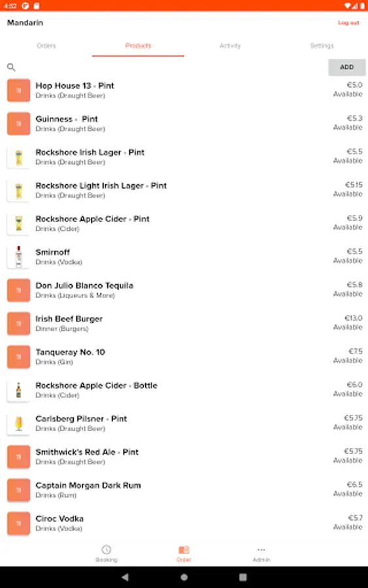Tap the Android home circle button
Screen dimensions: 368x588
click(184, 577)
